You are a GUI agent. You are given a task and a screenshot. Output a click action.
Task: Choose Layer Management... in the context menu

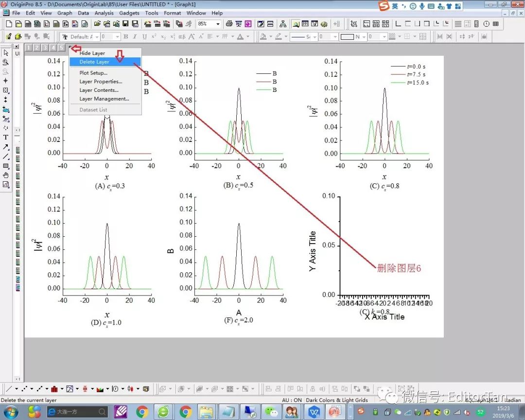tap(105, 99)
